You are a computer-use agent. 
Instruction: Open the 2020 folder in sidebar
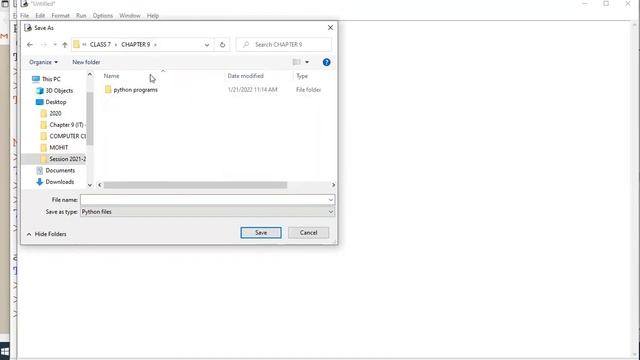(55, 113)
